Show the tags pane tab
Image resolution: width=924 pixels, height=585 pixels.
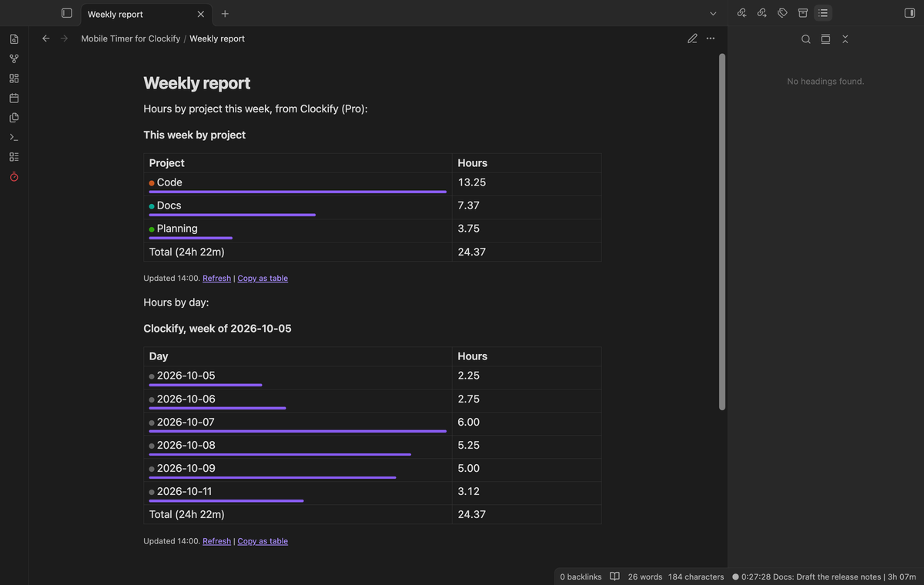point(782,13)
